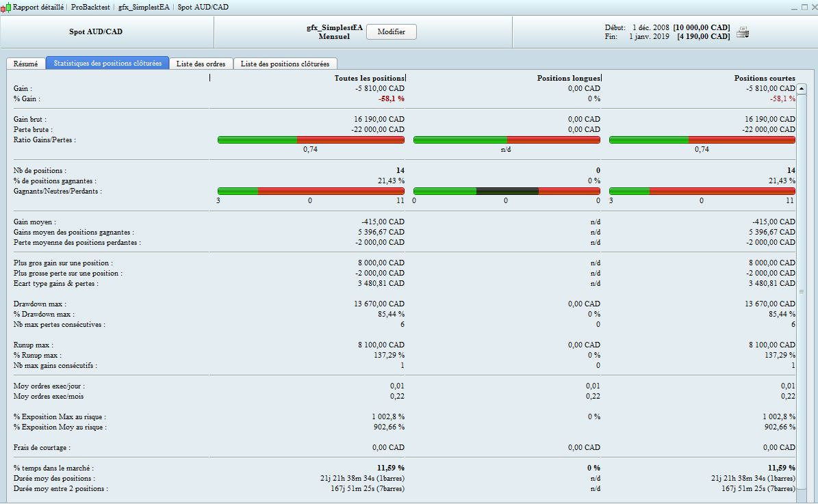Click the Moy ordres exec/mois label
818x504 pixels.
point(49,396)
